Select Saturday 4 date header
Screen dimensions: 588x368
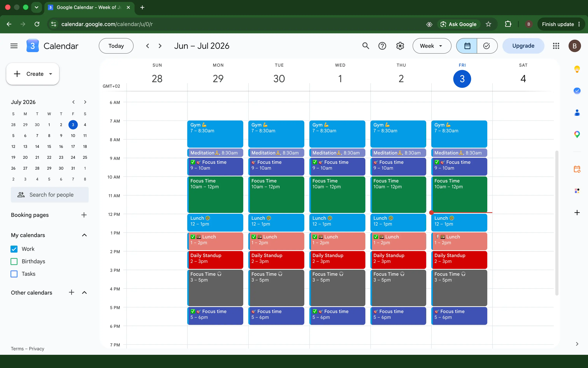pos(523,79)
